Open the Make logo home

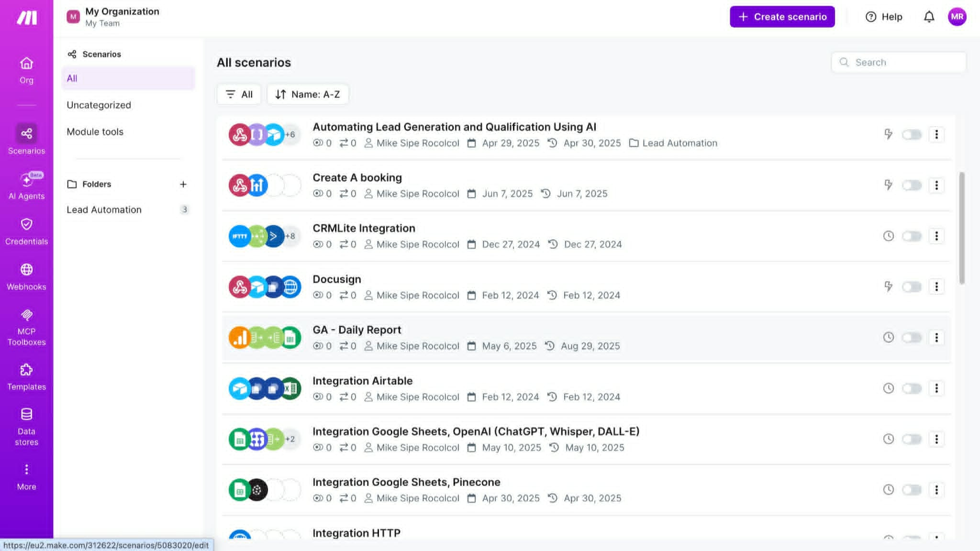click(27, 18)
